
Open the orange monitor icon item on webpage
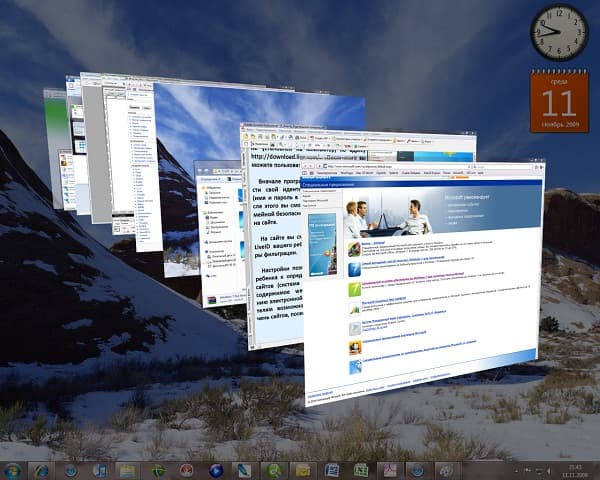click(355, 348)
